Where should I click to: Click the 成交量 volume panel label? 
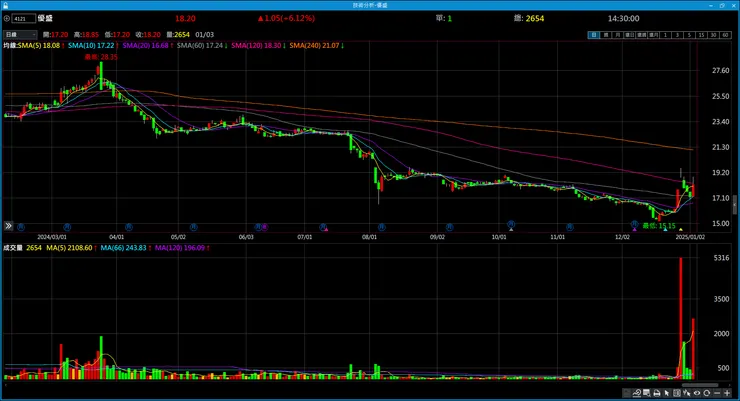coord(13,248)
